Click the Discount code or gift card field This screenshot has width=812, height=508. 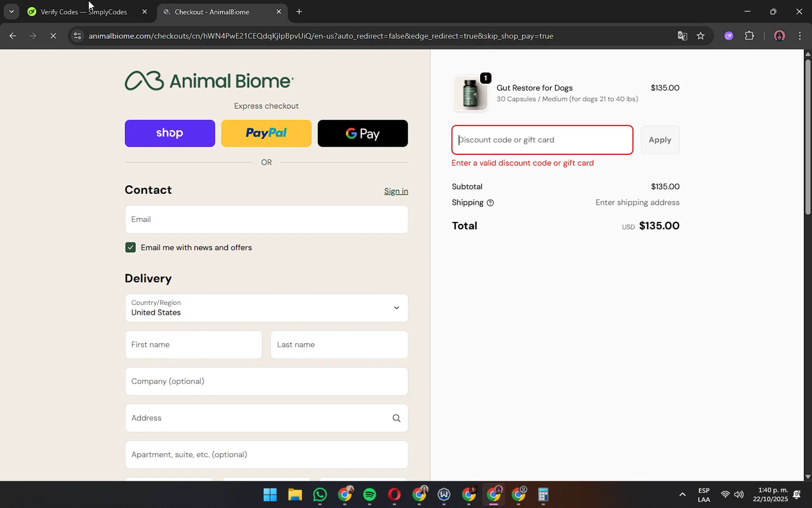pyautogui.click(x=542, y=140)
